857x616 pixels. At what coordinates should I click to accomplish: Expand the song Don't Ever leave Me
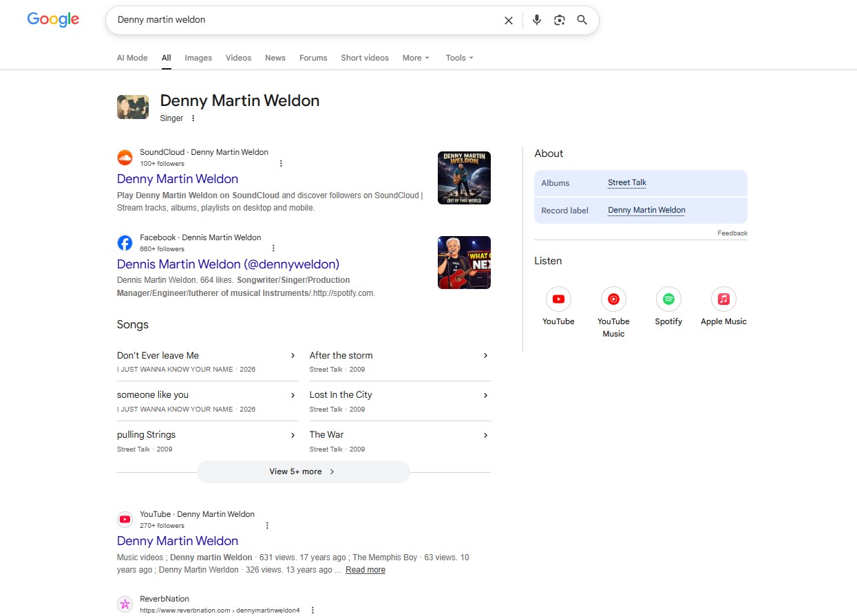coord(207,361)
